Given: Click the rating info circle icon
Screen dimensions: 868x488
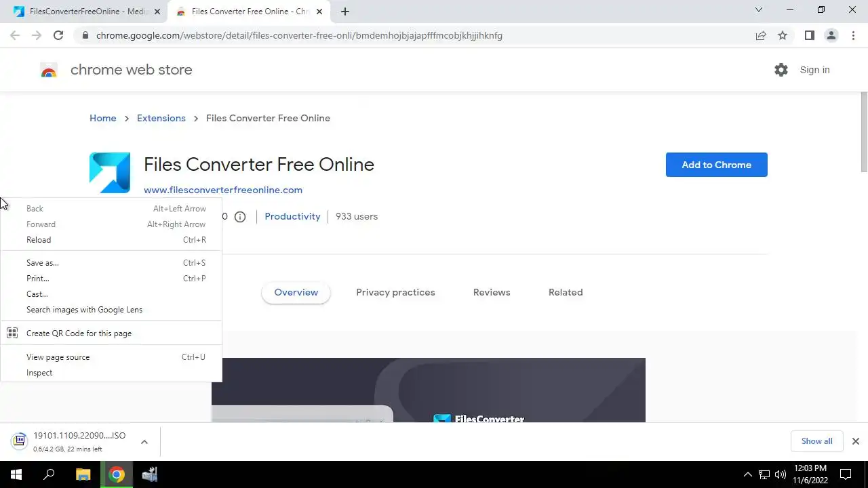Looking at the screenshot, I should tap(240, 217).
